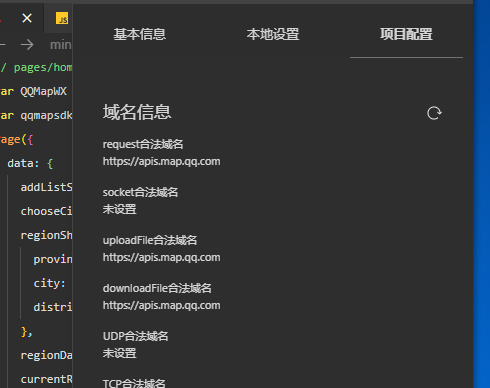This screenshot has width=490, height=388.
Task: Open the 本地设置 tab
Action: click(273, 34)
